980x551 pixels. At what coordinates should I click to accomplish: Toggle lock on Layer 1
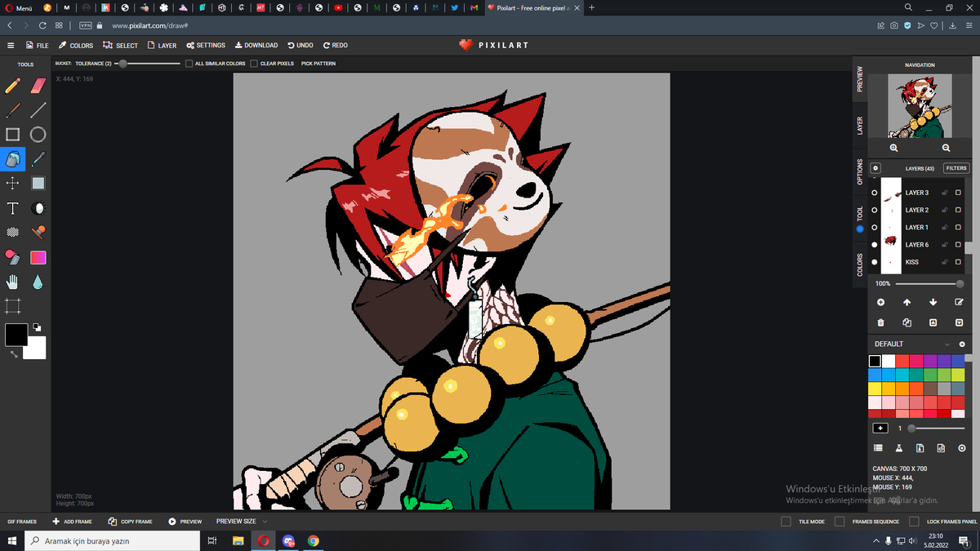pos(944,228)
